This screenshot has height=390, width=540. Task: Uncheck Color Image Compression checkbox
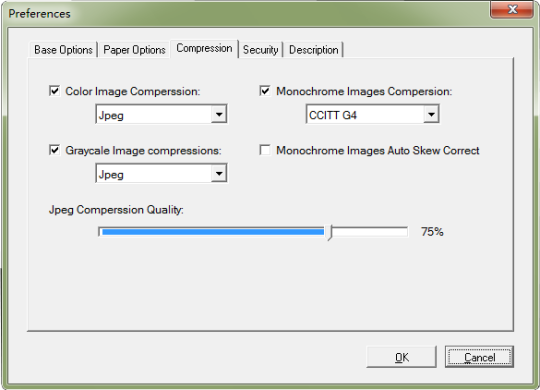[54, 91]
